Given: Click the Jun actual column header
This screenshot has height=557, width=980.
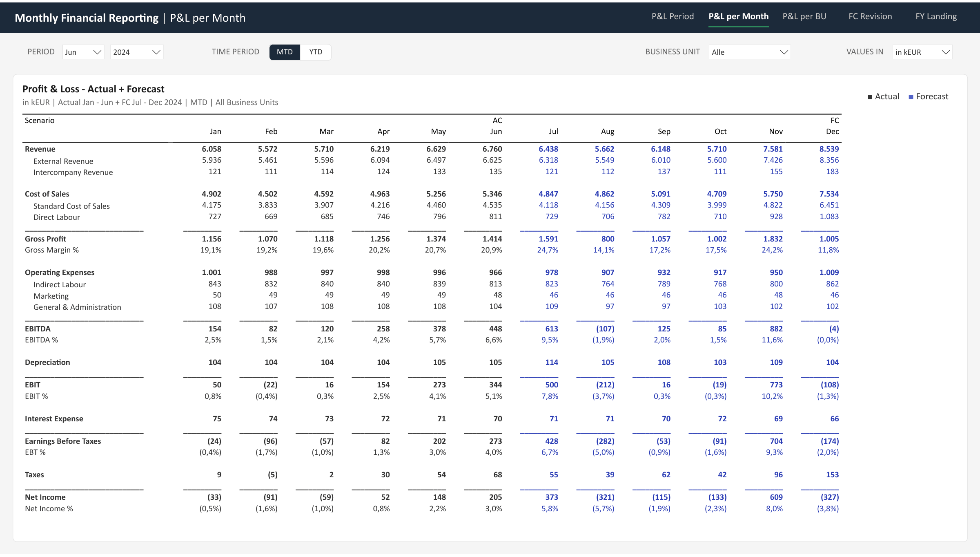Looking at the screenshot, I should (496, 132).
